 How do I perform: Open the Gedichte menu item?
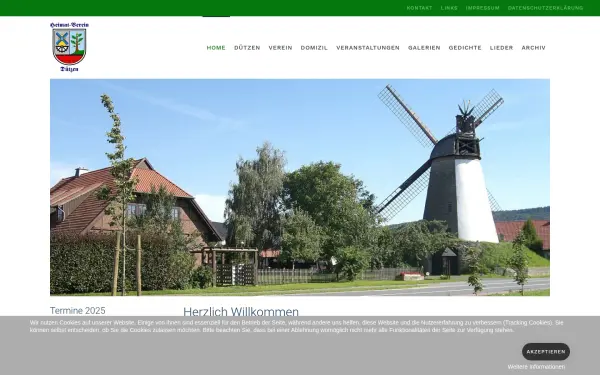tap(465, 48)
